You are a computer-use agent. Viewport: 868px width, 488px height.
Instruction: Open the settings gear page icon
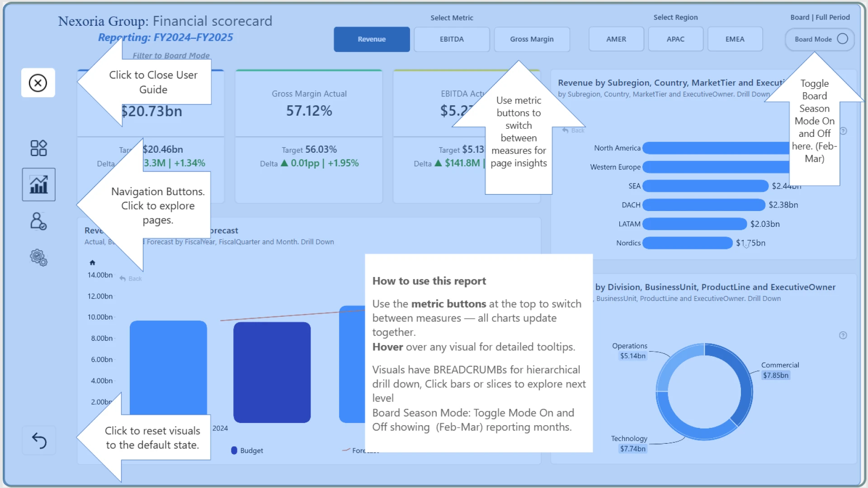38,258
